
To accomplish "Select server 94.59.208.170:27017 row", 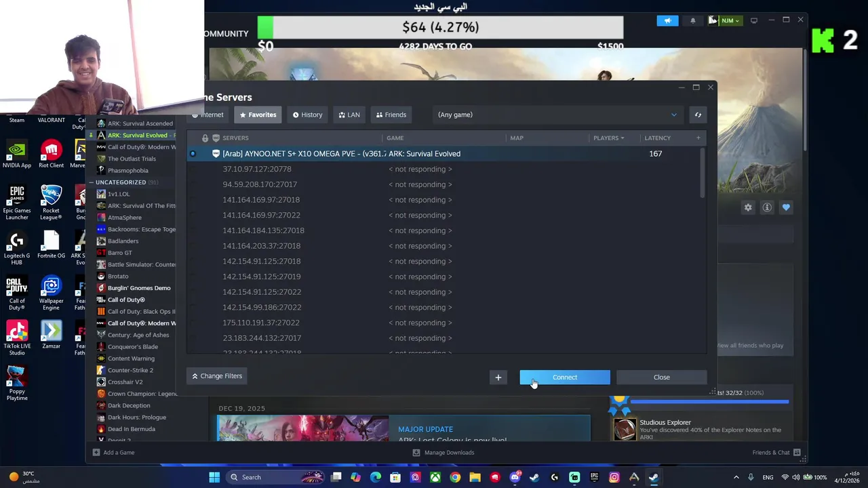I will tap(444, 184).
